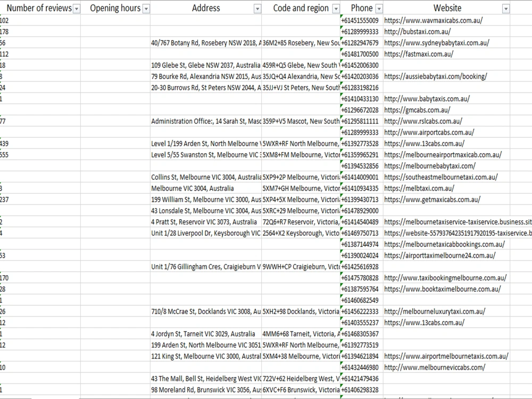532x399 pixels.
Task: Click the taxibookingmelbourne.com.au cell
Action: coord(446,278)
